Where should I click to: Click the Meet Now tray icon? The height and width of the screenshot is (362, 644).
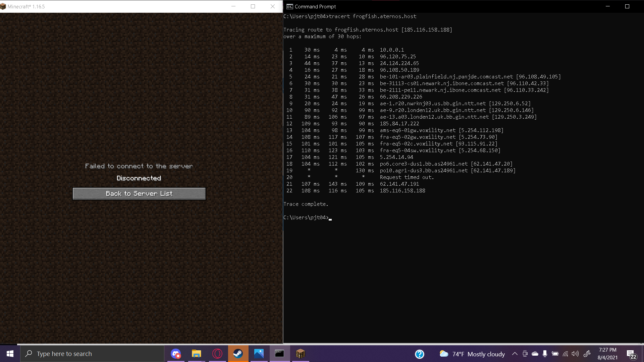(x=525, y=354)
